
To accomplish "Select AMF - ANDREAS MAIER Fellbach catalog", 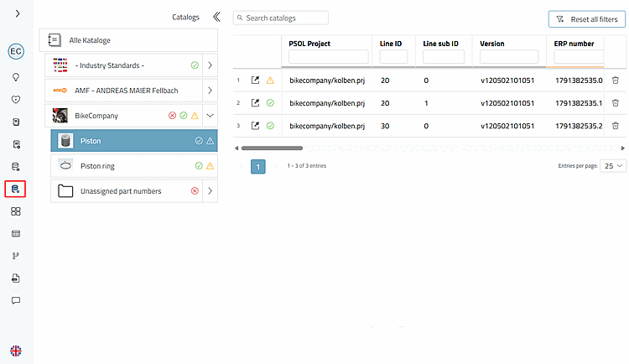I will pyautogui.click(x=123, y=91).
